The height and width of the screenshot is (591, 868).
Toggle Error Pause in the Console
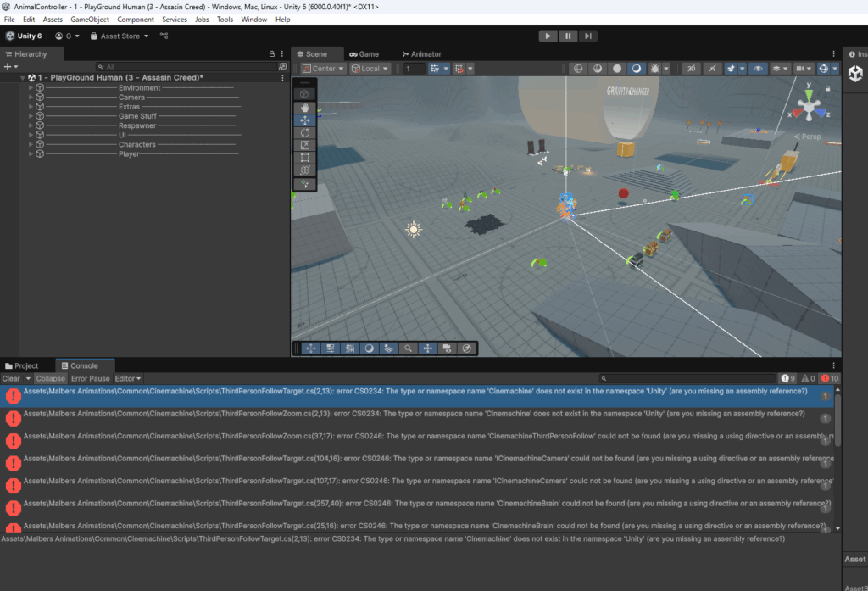tap(90, 379)
